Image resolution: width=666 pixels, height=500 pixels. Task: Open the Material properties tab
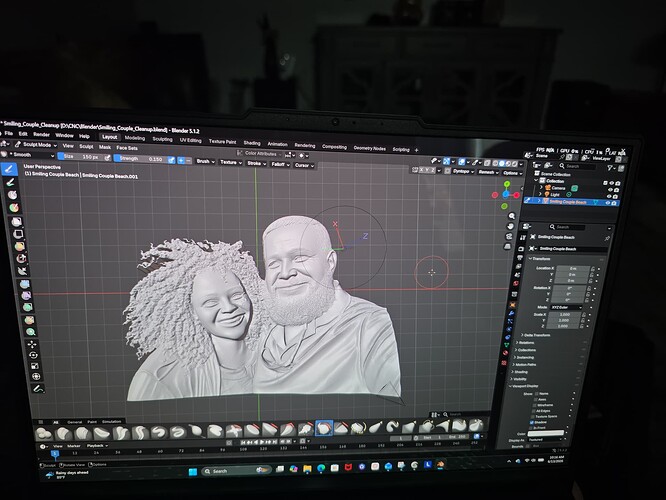(x=506, y=353)
